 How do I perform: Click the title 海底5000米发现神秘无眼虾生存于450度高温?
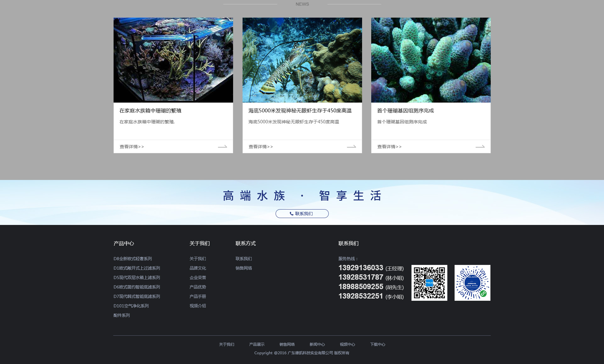pyautogui.click(x=300, y=111)
